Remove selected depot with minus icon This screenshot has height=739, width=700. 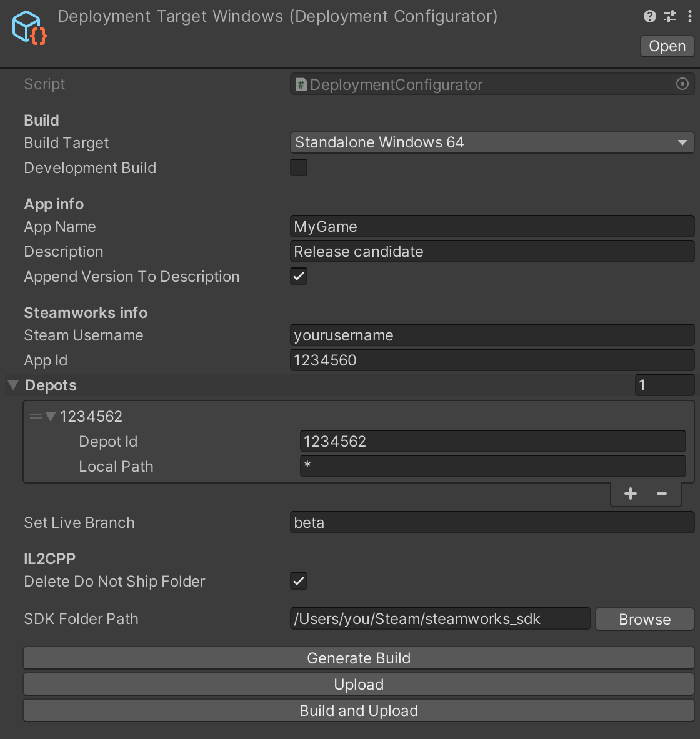pyautogui.click(x=662, y=493)
